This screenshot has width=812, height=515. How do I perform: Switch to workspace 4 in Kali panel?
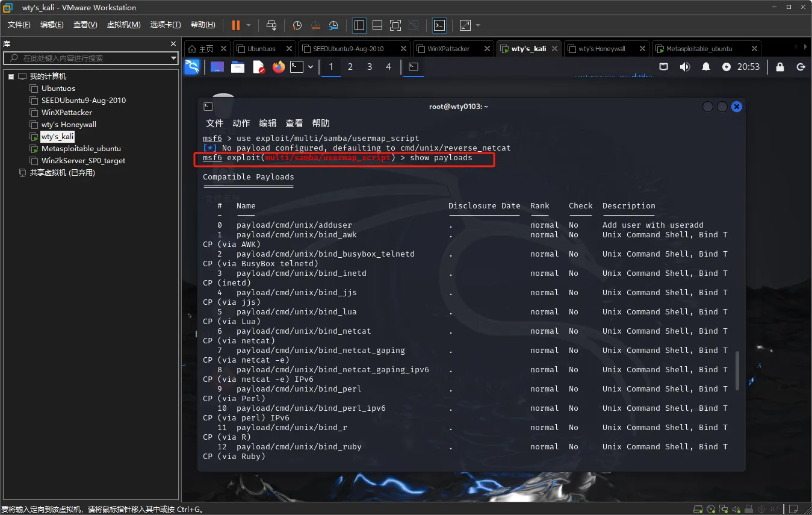(389, 67)
